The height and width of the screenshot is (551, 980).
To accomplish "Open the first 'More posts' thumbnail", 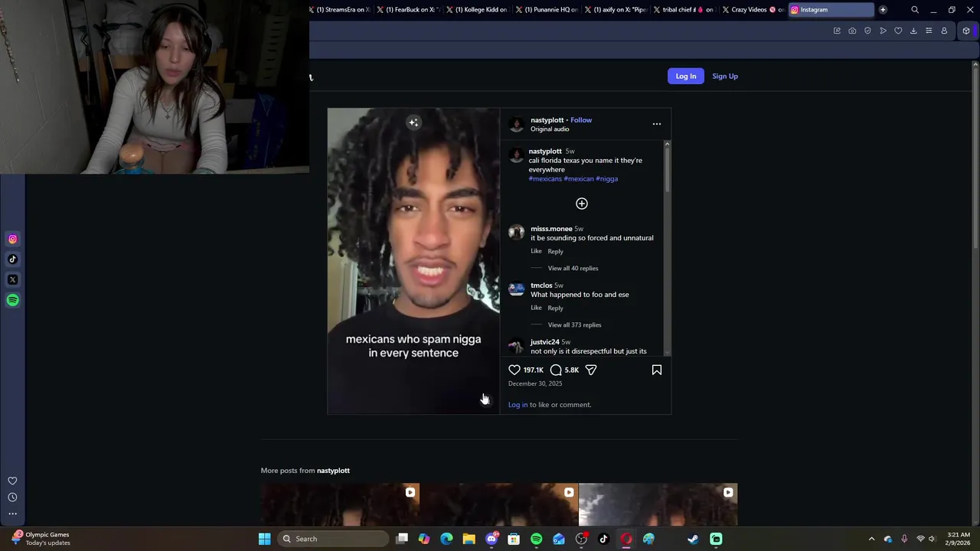I will coord(340,504).
